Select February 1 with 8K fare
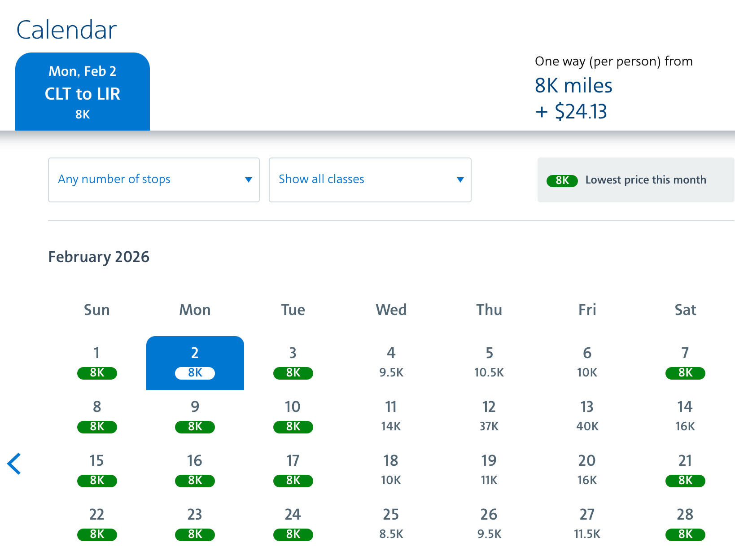Screen dimensions: 735x560 point(97,363)
